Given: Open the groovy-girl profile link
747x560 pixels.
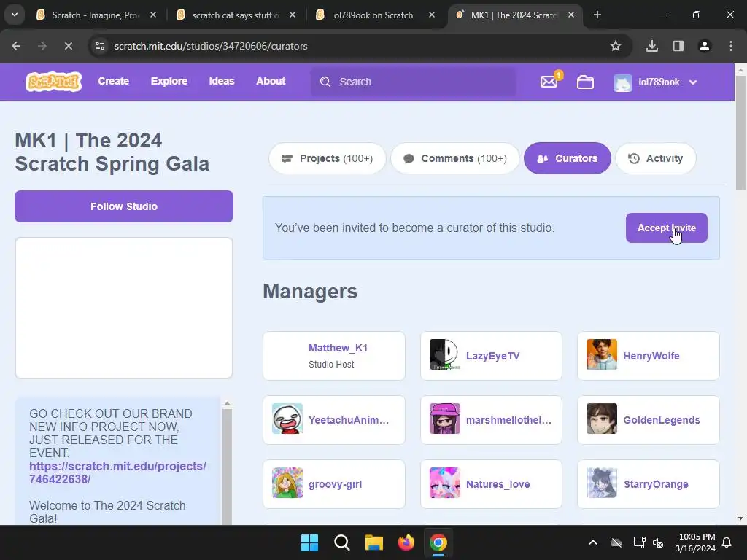Looking at the screenshot, I should 336,484.
